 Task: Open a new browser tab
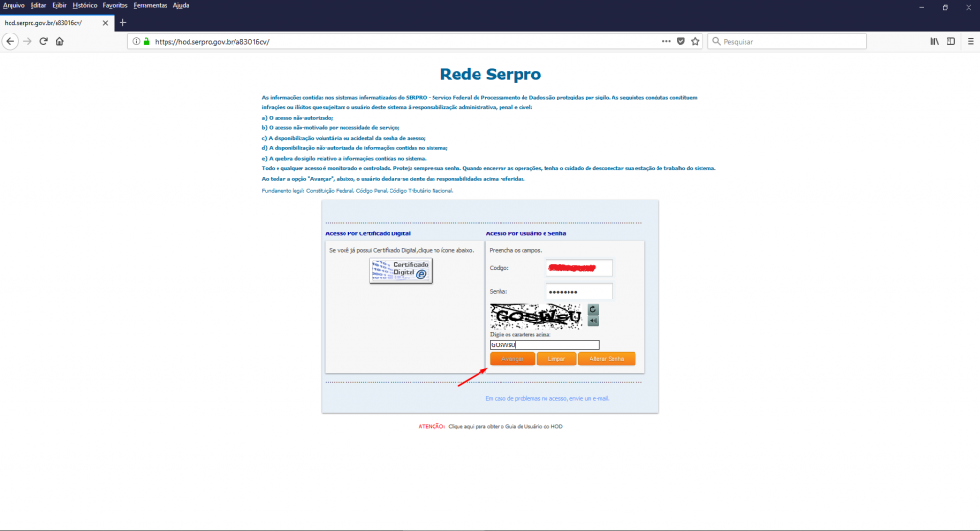coord(122,22)
